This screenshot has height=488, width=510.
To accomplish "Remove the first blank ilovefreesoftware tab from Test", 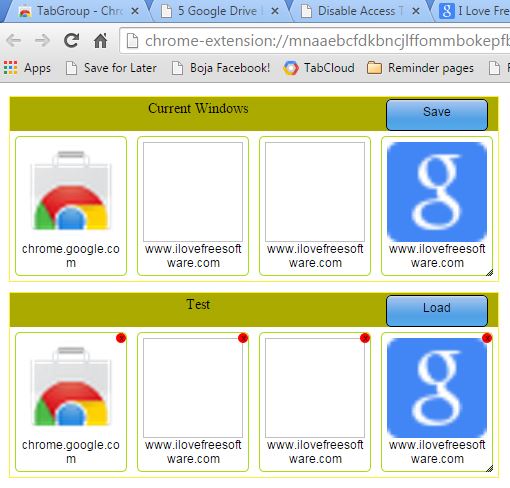I will pos(243,338).
